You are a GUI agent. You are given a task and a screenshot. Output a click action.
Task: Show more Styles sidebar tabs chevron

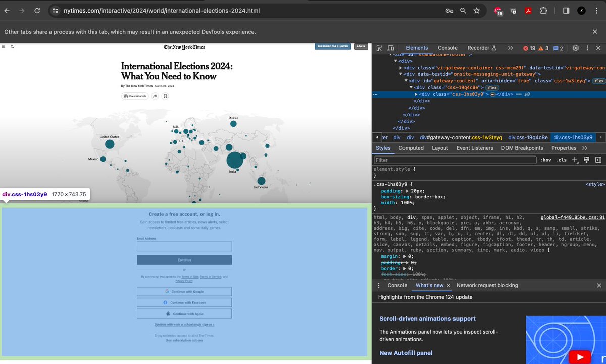[x=585, y=148]
